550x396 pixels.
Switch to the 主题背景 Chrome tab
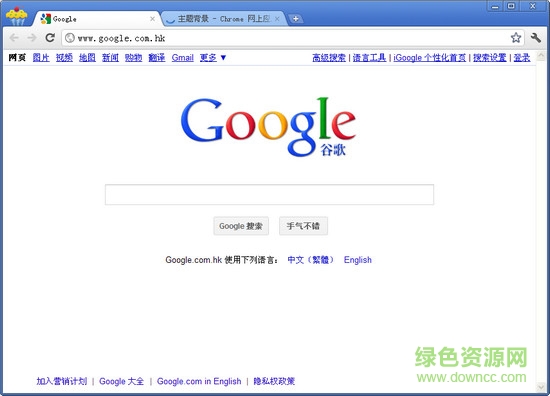[223, 19]
